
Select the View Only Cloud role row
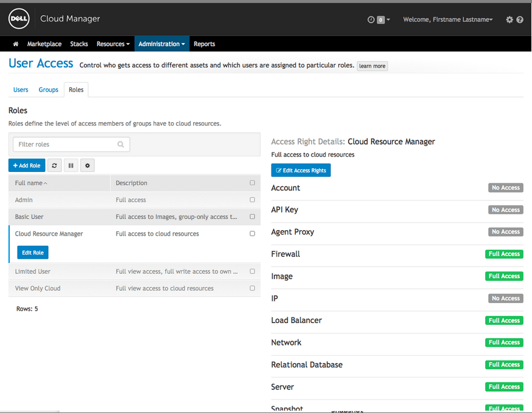click(x=134, y=288)
